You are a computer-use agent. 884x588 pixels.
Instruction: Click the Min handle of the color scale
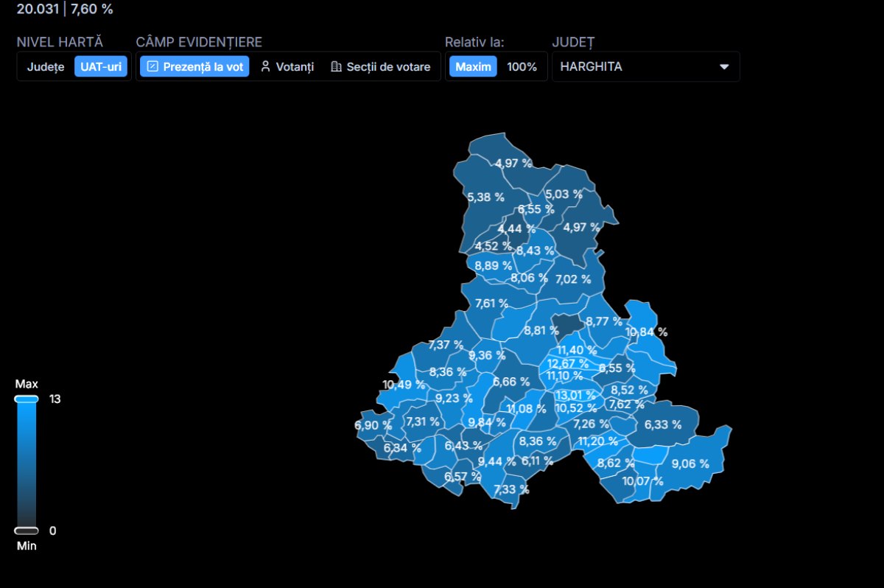[x=27, y=531]
